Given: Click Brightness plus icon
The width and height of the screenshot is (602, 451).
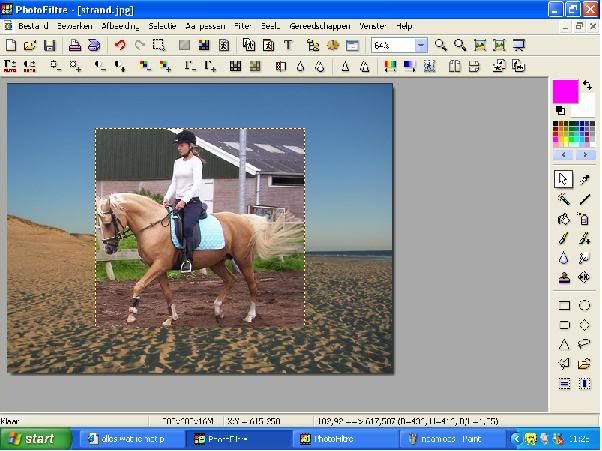Looking at the screenshot, I should [75, 66].
